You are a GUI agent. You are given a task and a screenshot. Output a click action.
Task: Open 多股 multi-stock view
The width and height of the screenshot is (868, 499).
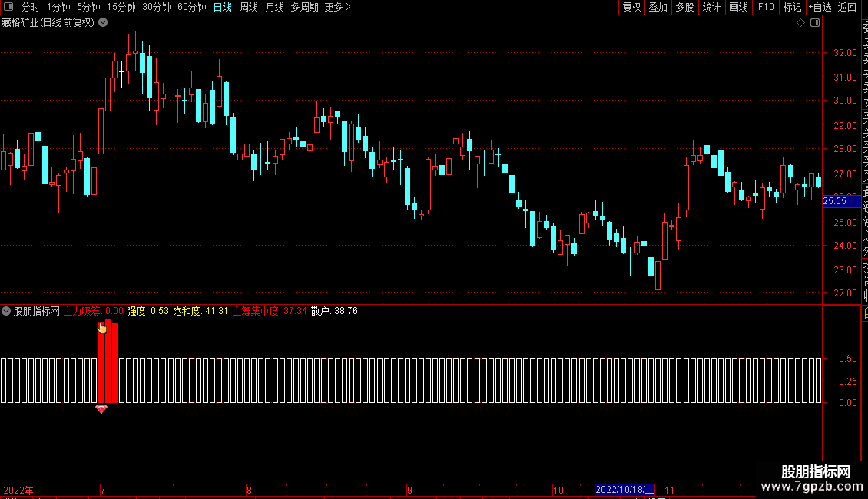[684, 7]
